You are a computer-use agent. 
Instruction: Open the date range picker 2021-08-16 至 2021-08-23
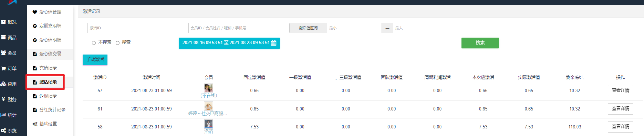coord(229,43)
